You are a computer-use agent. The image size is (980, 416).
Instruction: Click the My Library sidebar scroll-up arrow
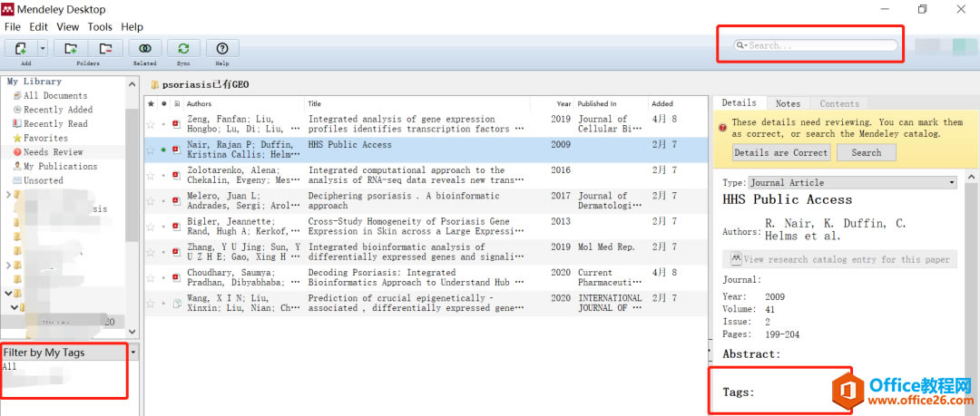click(x=132, y=85)
